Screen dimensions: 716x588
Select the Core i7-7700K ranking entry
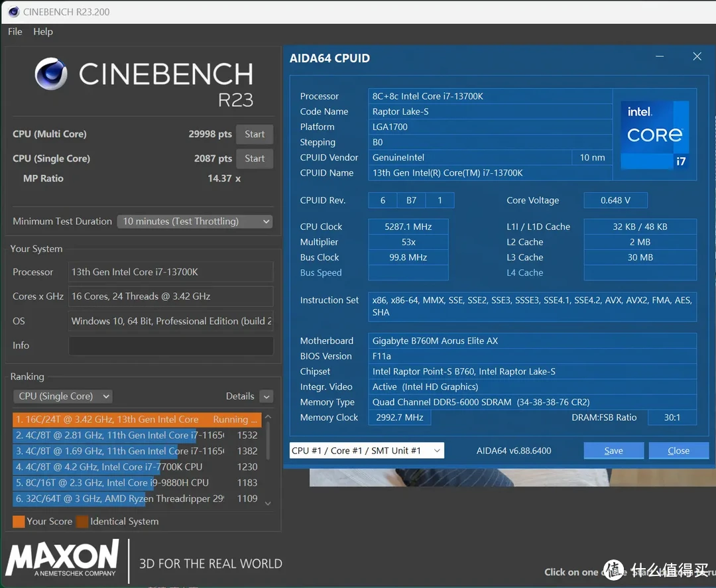137,467
